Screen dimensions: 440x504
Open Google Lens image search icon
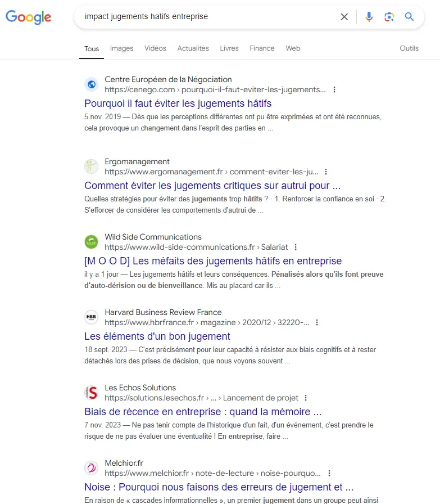[x=389, y=17]
